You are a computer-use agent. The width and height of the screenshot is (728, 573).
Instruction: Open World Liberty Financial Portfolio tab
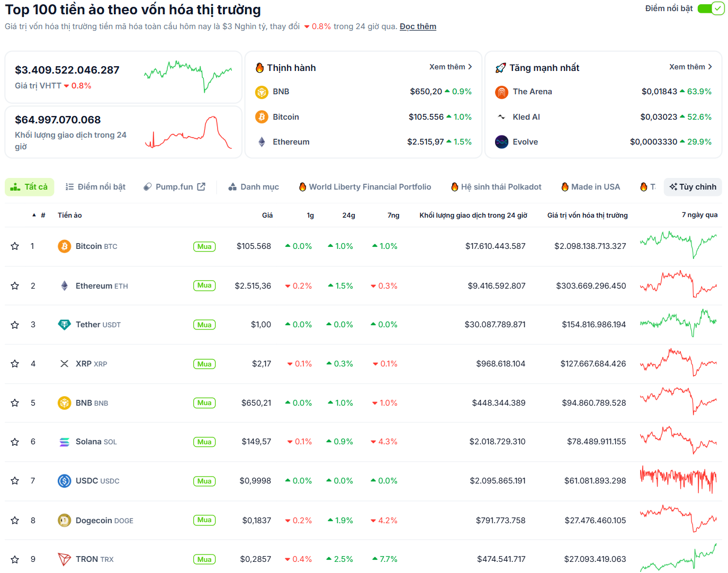(x=365, y=187)
